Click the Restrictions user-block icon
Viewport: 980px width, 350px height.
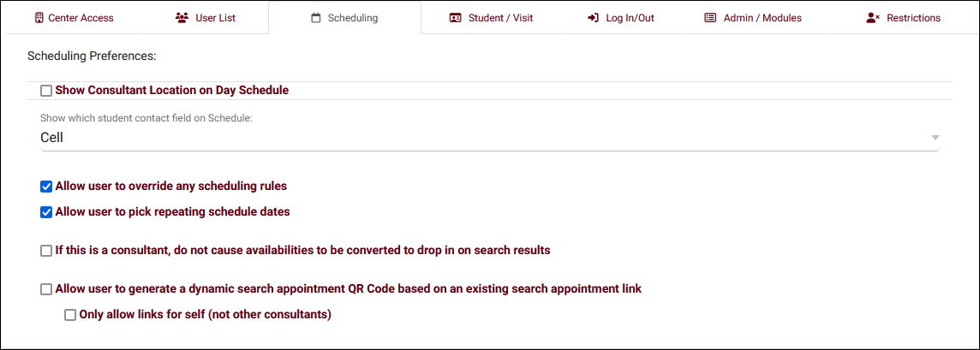point(873,18)
